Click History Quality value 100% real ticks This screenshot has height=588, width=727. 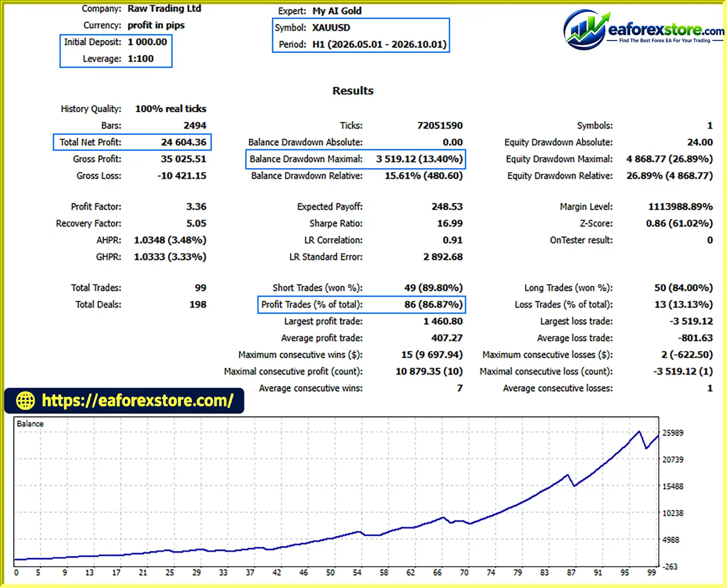click(x=171, y=109)
